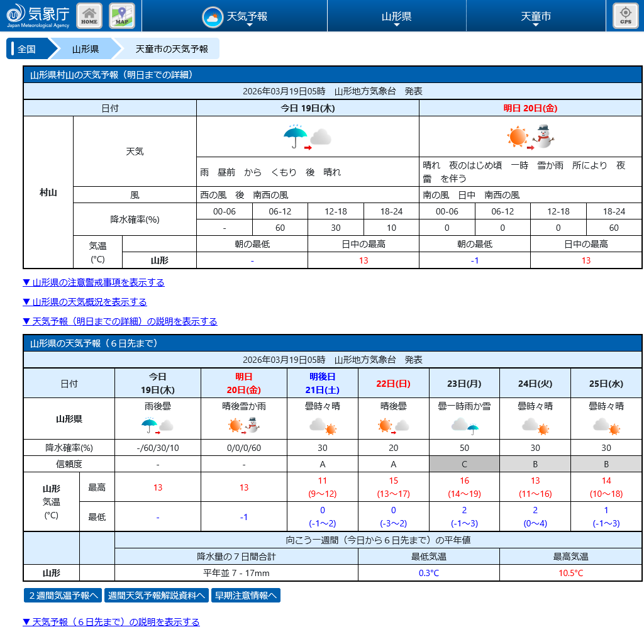Click the 明後日 21日(土) column header
The image size is (644, 644).
323,383
